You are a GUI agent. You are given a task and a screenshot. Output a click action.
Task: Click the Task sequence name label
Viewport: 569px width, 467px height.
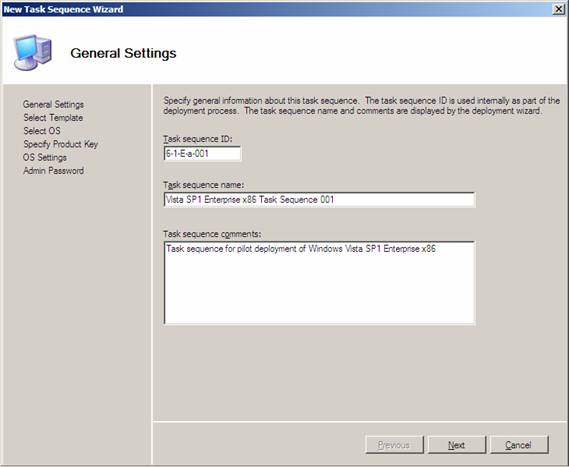[204, 185]
